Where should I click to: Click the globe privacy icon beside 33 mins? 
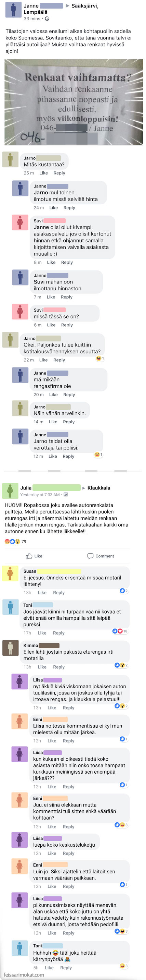coord(47,19)
